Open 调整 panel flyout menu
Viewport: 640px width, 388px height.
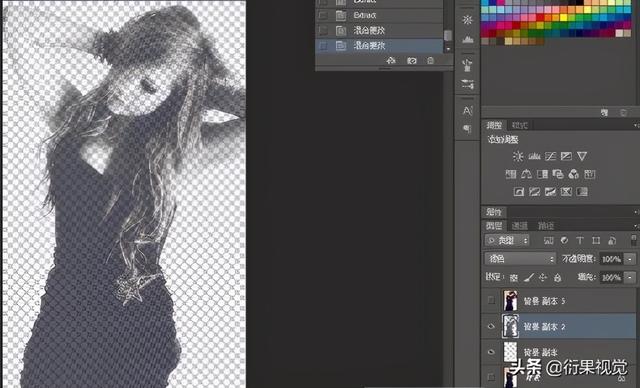tap(636, 125)
